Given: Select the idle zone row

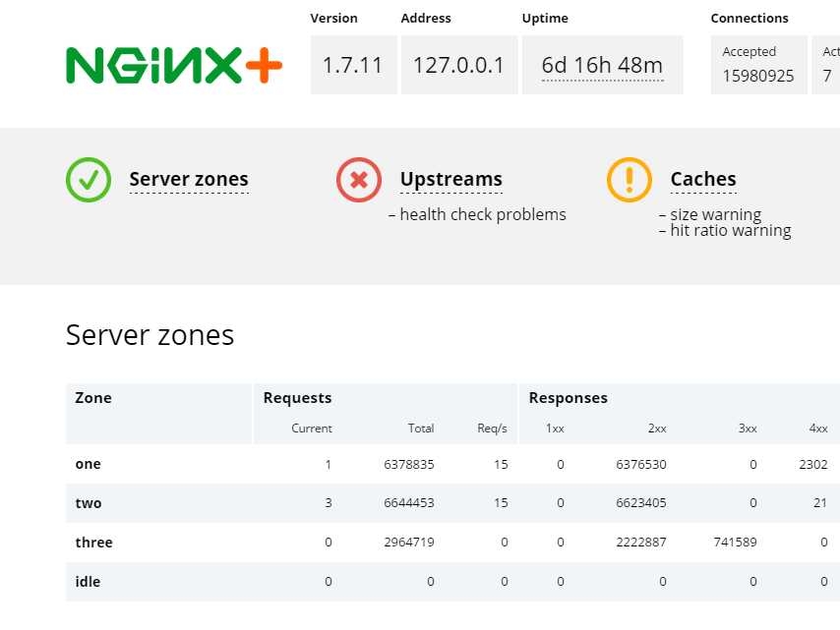Looking at the screenshot, I should pyautogui.click(x=88, y=582).
